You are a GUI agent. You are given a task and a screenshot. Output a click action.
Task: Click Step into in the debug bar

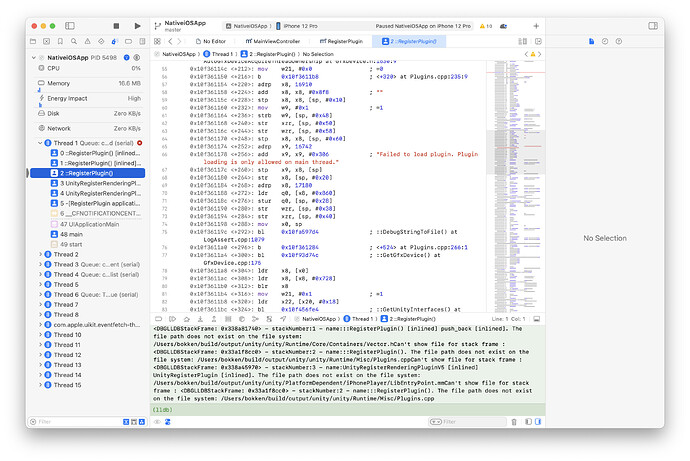click(200, 319)
